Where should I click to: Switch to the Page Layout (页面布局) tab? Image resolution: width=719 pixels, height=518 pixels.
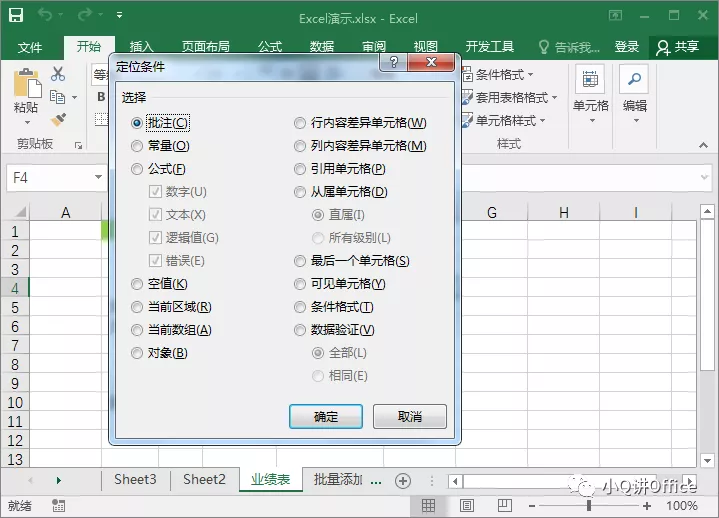[x=205, y=47]
